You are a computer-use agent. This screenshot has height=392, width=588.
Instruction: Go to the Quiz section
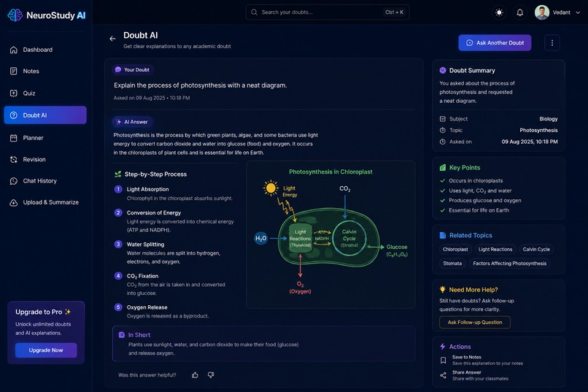45,93
